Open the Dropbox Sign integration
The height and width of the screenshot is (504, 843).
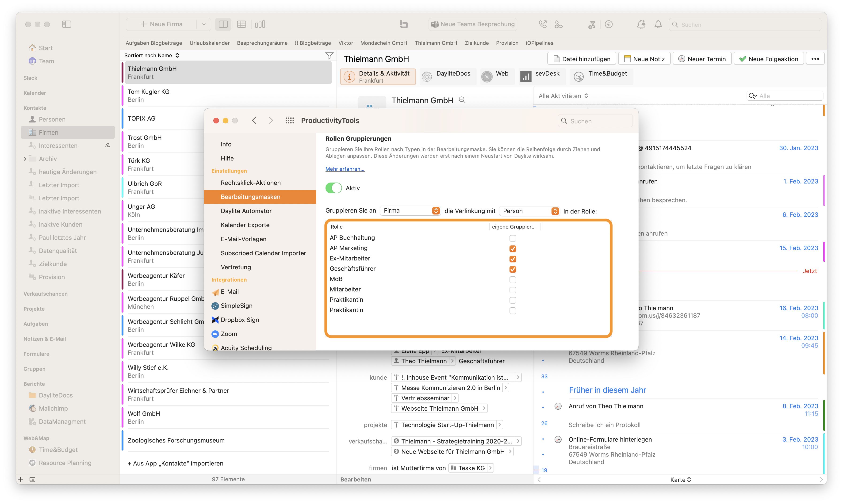[235, 320]
